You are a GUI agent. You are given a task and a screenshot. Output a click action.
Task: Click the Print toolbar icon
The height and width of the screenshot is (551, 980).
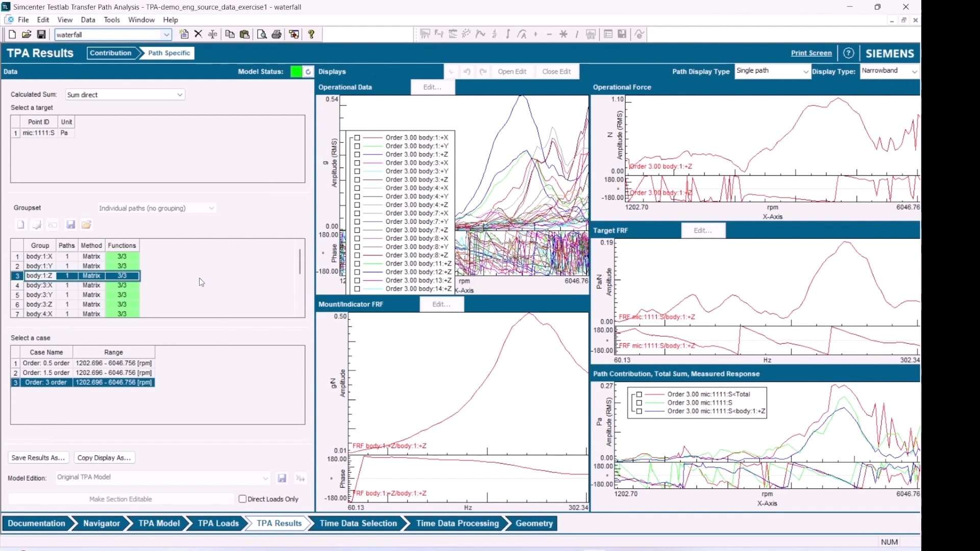tap(276, 35)
